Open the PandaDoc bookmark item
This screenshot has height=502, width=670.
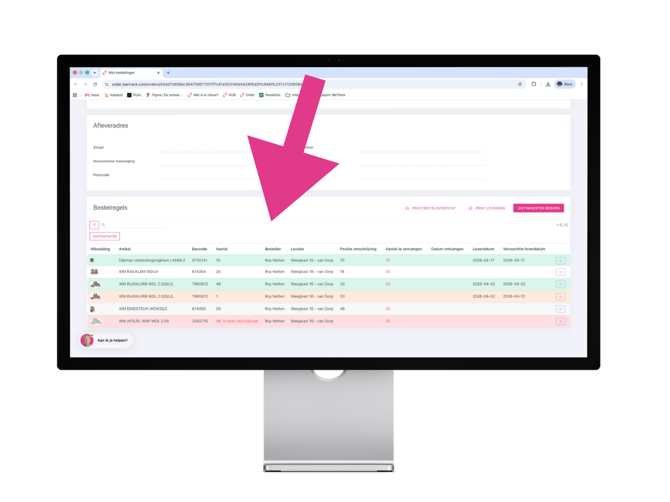tap(270, 95)
